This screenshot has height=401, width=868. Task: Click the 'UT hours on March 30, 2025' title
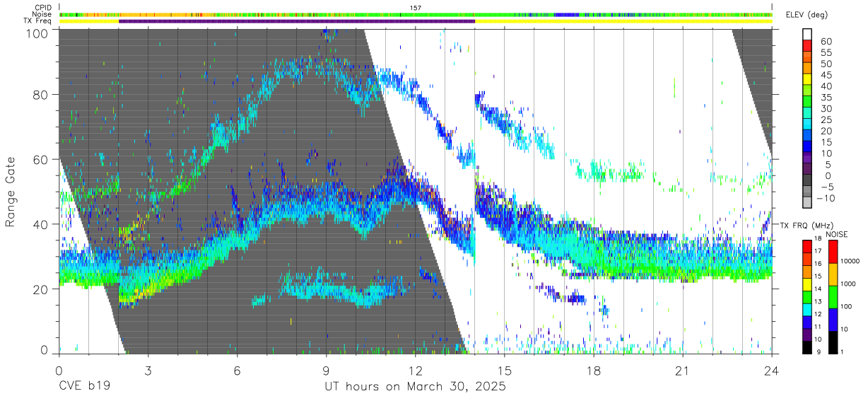click(415, 387)
